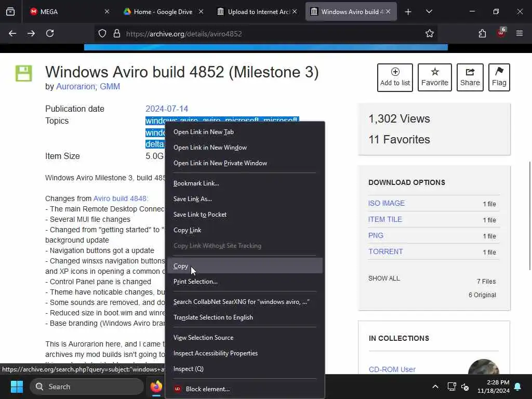Screen dimensions: 532x399
Task: Click the page vertical scrollbar
Action: pos(529,216)
